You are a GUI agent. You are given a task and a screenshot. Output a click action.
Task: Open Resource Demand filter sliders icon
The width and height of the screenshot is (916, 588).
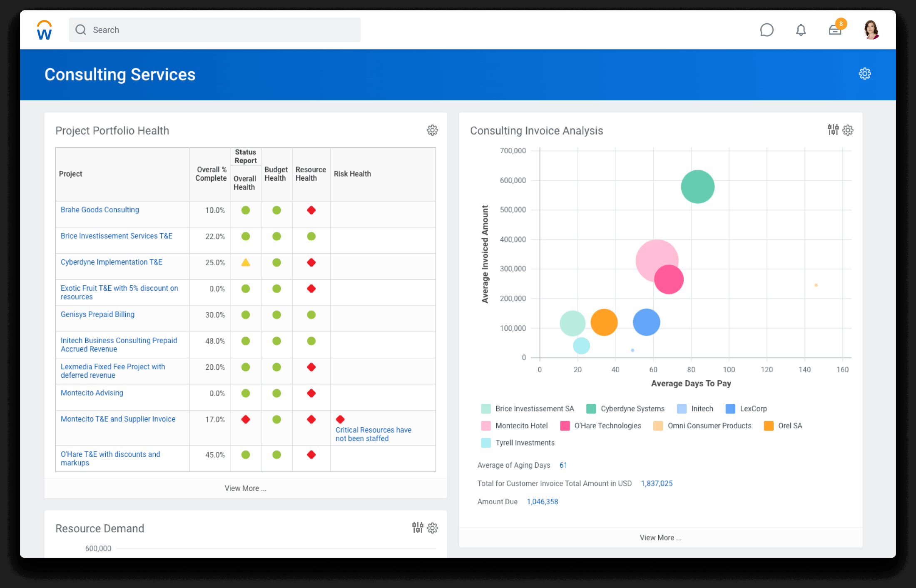(x=417, y=528)
